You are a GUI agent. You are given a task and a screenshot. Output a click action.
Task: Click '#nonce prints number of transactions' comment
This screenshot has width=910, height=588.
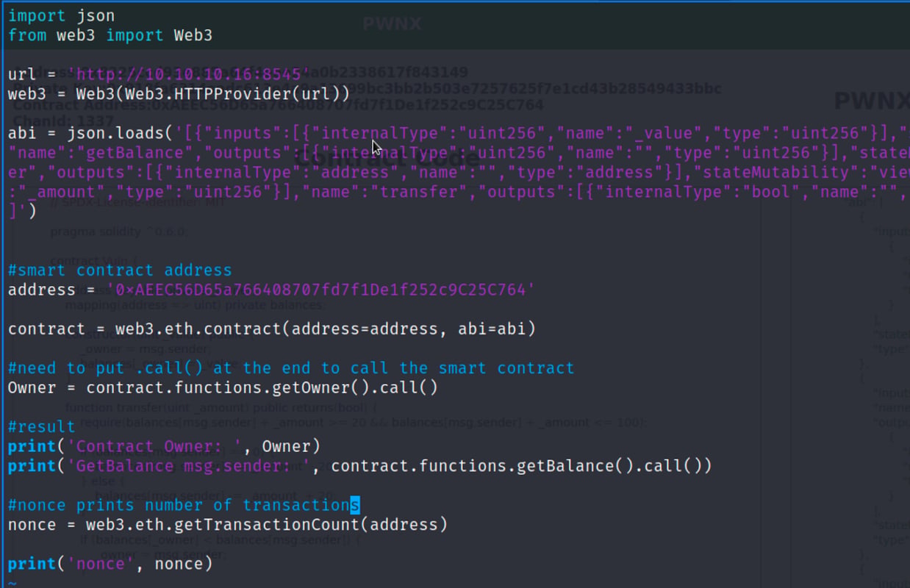tap(184, 505)
